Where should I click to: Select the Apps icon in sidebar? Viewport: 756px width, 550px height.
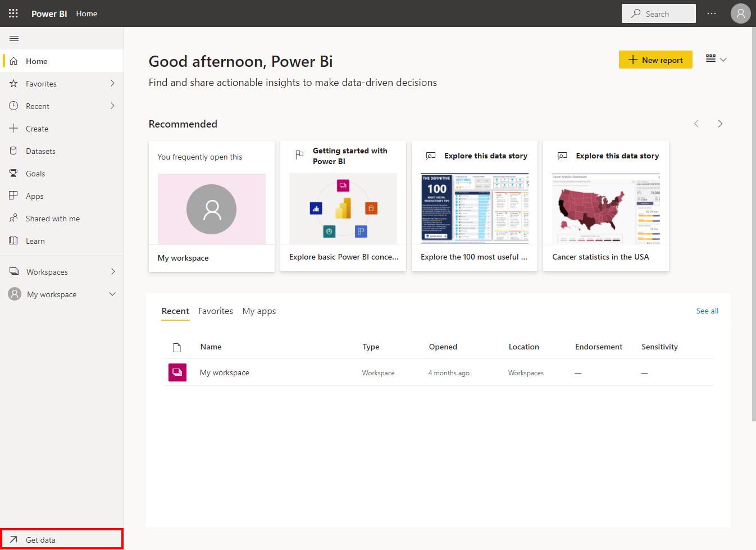coord(13,196)
